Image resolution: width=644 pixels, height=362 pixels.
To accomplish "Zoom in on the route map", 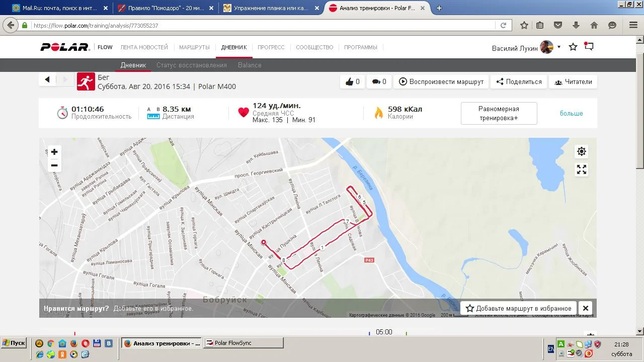I will [x=54, y=152].
